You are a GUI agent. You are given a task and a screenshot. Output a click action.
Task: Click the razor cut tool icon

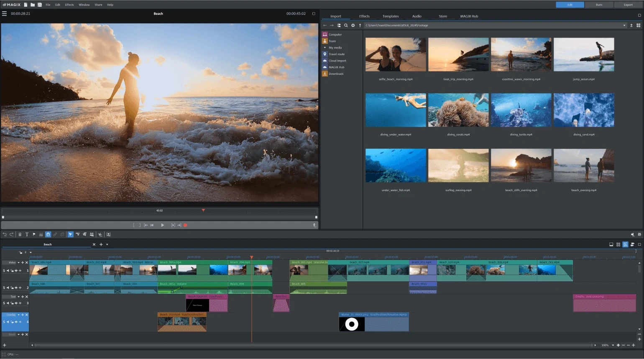(x=100, y=235)
